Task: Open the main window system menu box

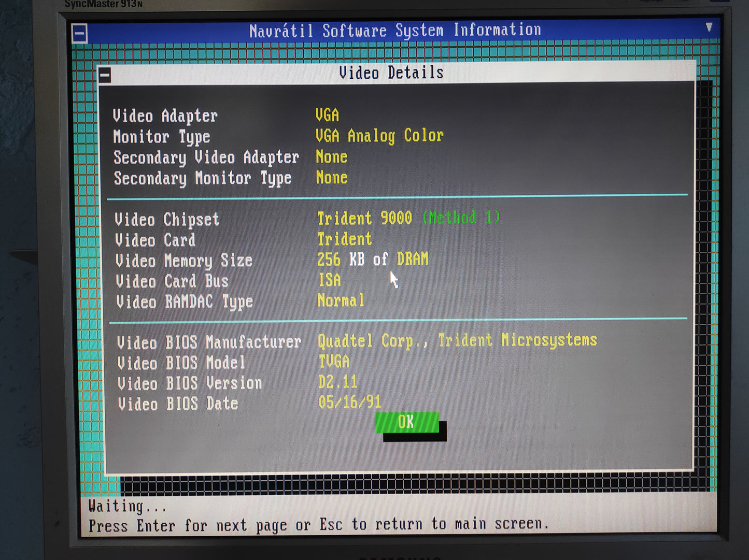Action: (79, 34)
